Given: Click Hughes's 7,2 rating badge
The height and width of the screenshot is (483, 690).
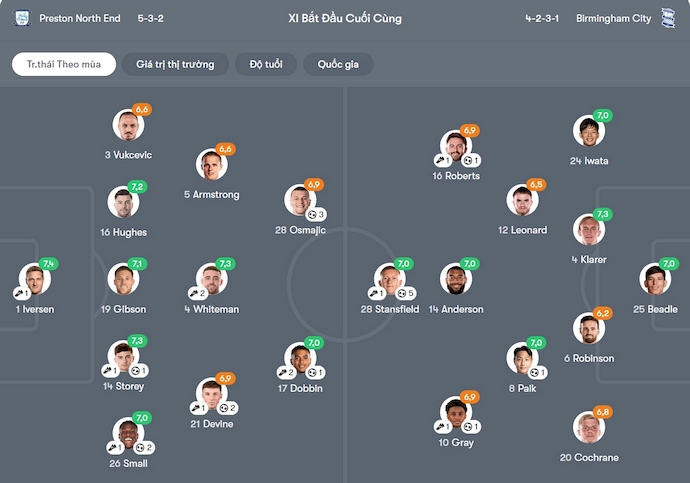Looking at the screenshot, I should (138, 187).
